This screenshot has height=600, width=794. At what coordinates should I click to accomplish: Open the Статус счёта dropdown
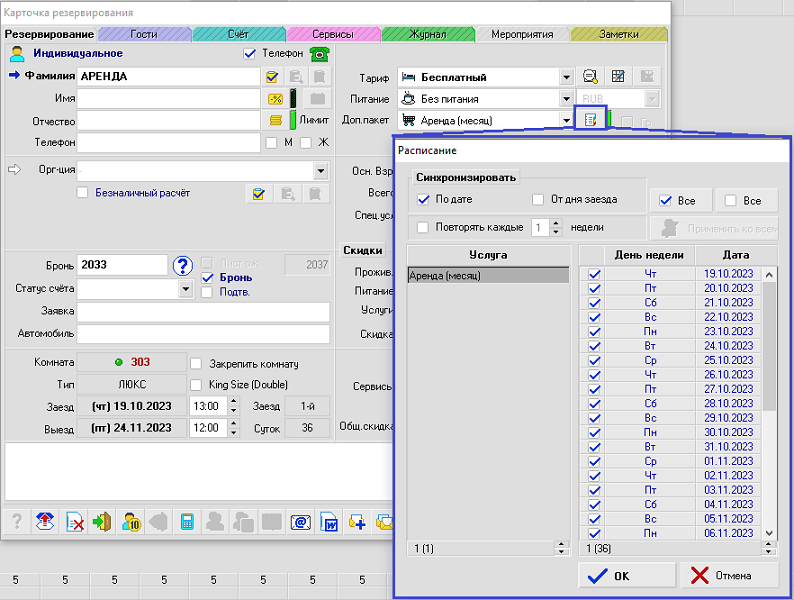(186, 289)
